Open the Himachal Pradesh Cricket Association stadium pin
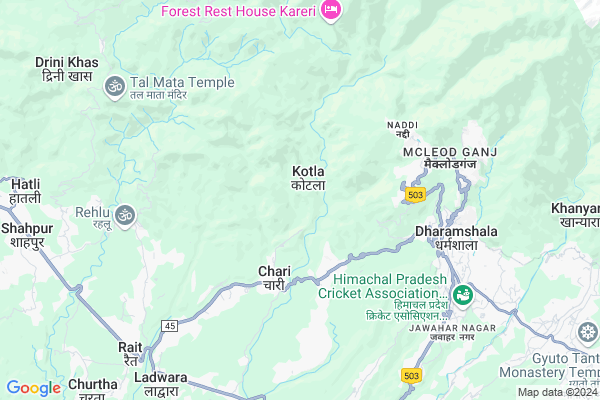 tap(463, 296)
